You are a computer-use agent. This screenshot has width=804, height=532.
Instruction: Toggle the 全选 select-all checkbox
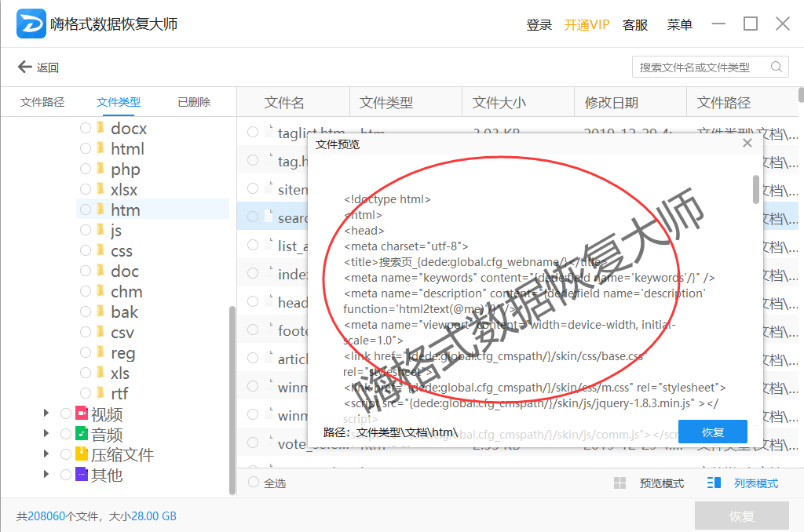(x=254, y=483)
